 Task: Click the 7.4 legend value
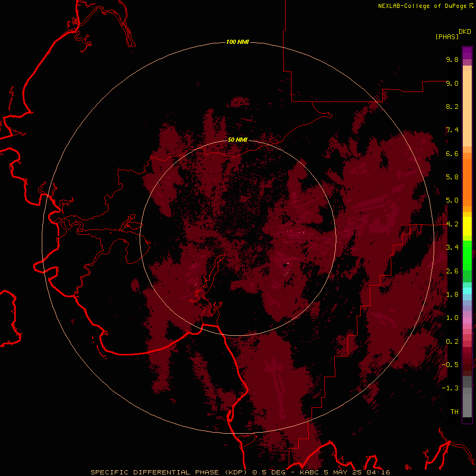tap(452, 130)
